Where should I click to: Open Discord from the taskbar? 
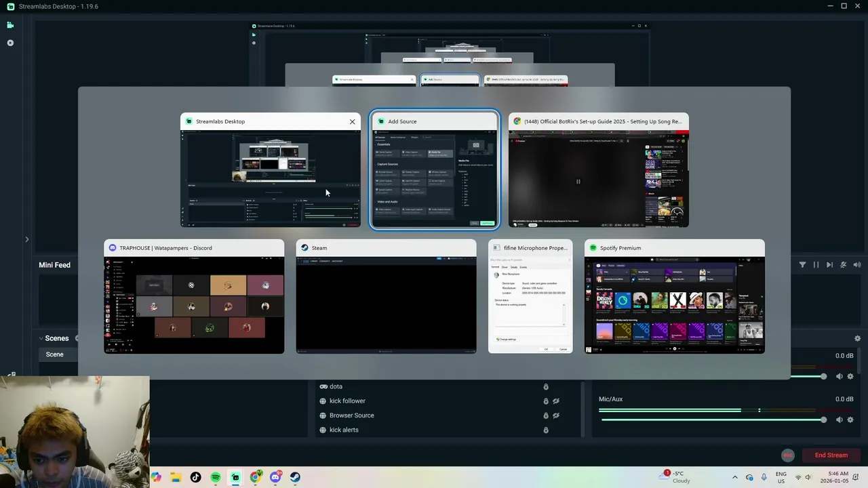[x=275, y=477]
